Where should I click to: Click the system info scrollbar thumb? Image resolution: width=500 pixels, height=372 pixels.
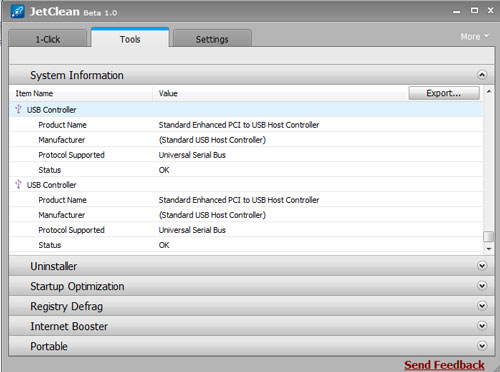click(489, 236)
